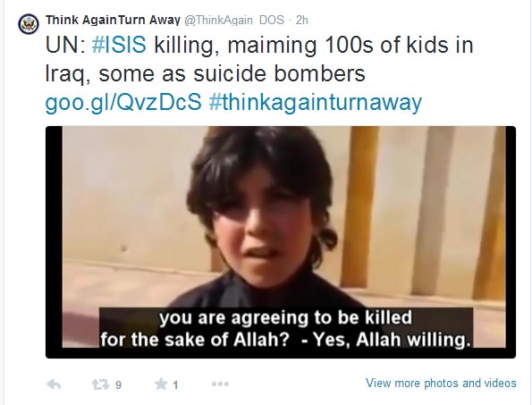
Task: Favorite the tweet with the star icon
Action: (x=161, y=384)
